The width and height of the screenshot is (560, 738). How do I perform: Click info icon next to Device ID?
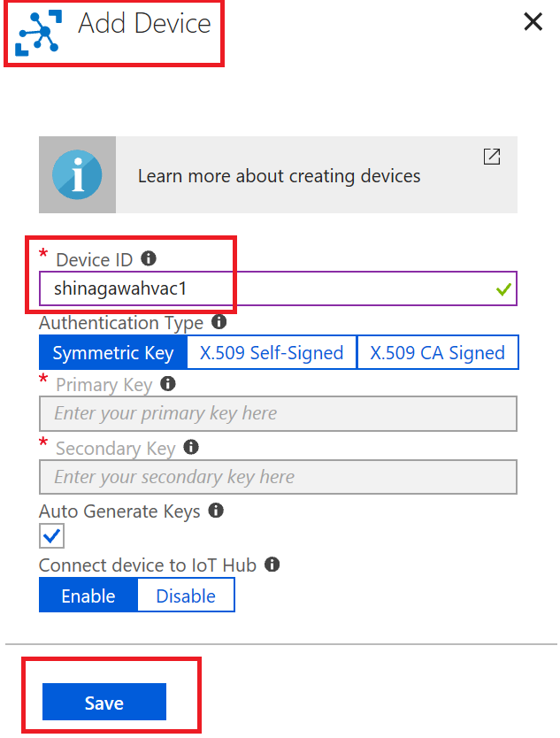pos(149,258)
